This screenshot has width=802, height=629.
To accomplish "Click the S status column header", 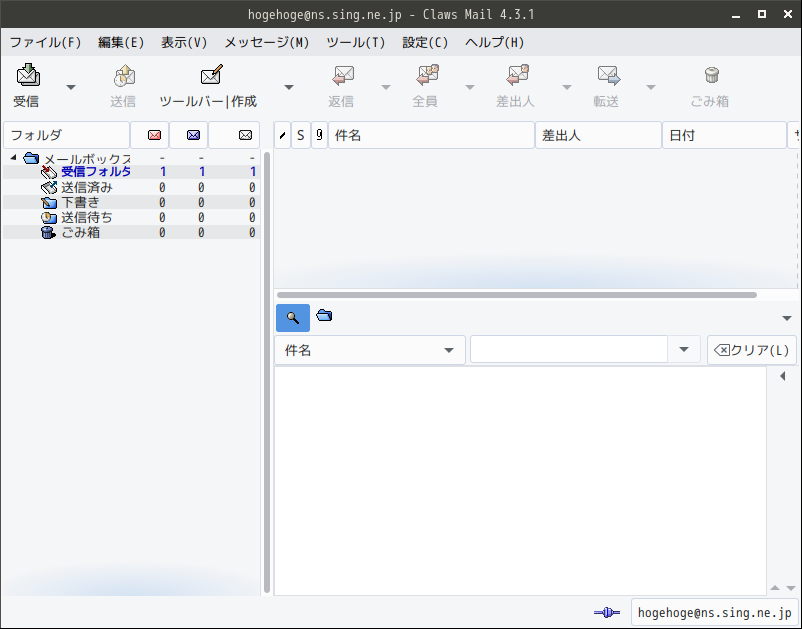I will pyautogui.click(x=301, y=135).
